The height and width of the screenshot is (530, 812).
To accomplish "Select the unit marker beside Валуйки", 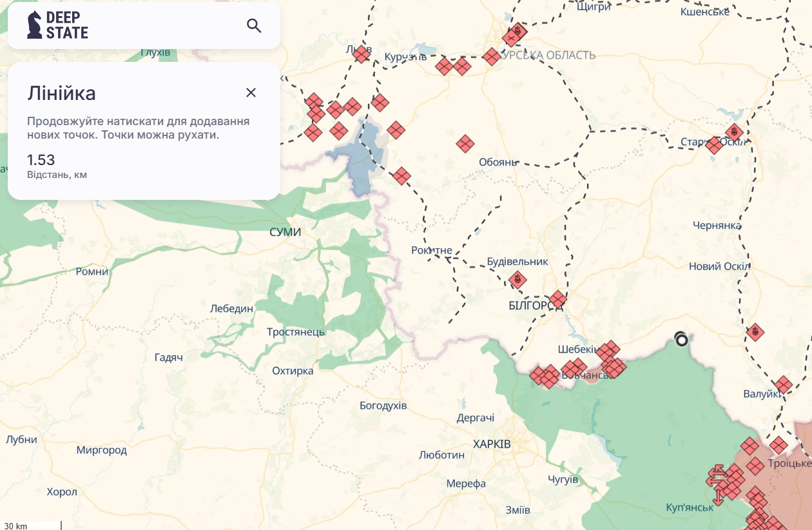I will 783,386.
